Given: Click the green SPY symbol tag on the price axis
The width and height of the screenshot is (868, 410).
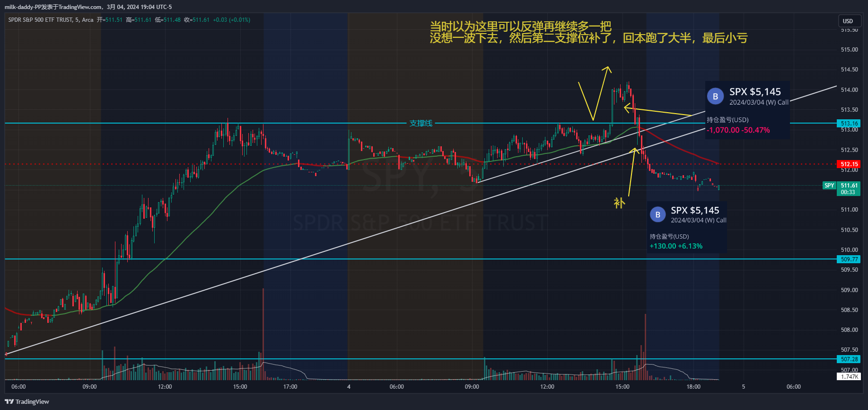Looking at the screenshot, I should pos(829,186).
